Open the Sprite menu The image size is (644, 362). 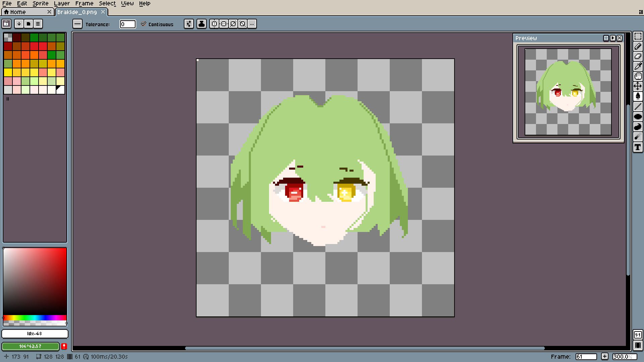click(40, 3)
